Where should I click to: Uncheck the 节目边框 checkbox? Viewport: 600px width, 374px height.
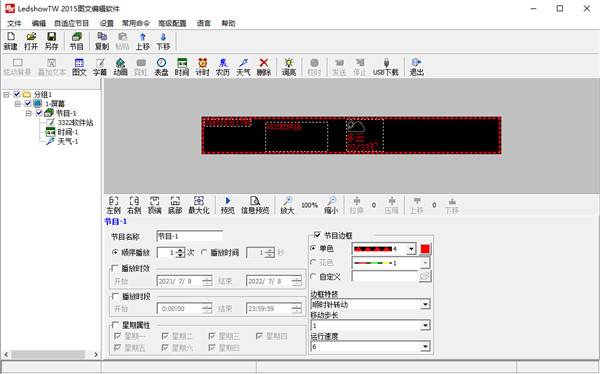click(x=317, y=235)
